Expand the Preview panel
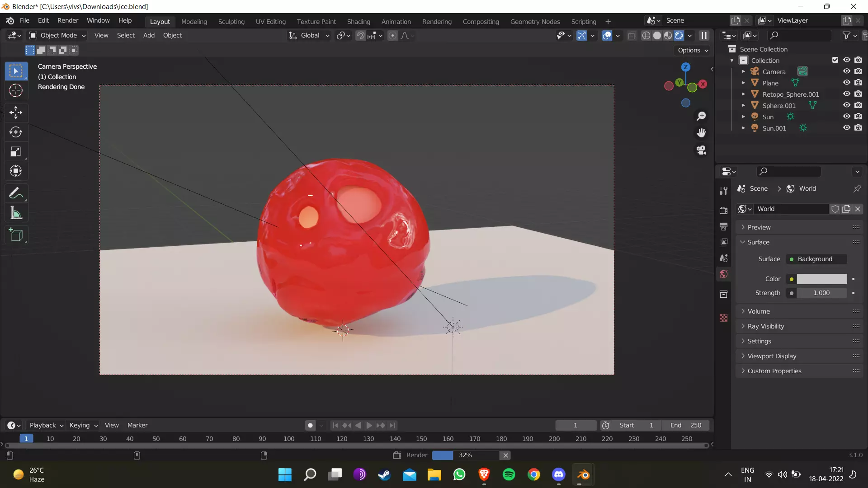 coord(799,227)
